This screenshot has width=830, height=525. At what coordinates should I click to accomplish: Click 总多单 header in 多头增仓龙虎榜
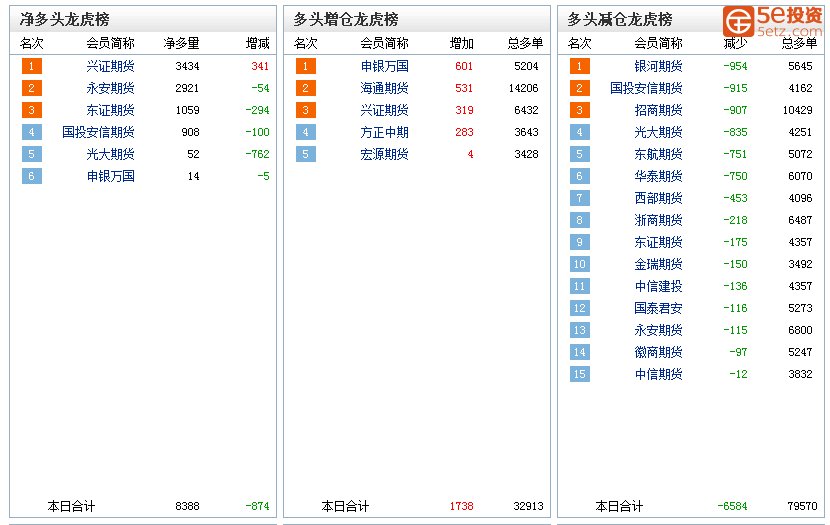(526, 43)
